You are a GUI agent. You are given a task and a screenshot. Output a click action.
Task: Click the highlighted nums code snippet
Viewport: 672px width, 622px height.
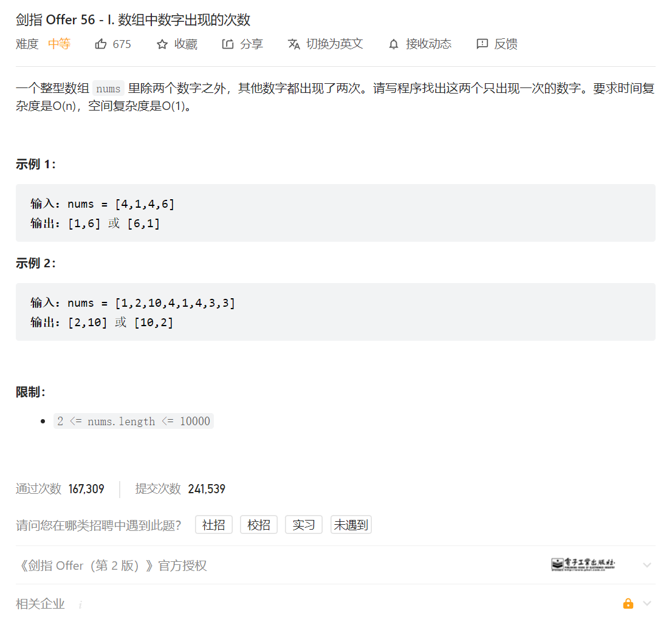coord(108,88)
